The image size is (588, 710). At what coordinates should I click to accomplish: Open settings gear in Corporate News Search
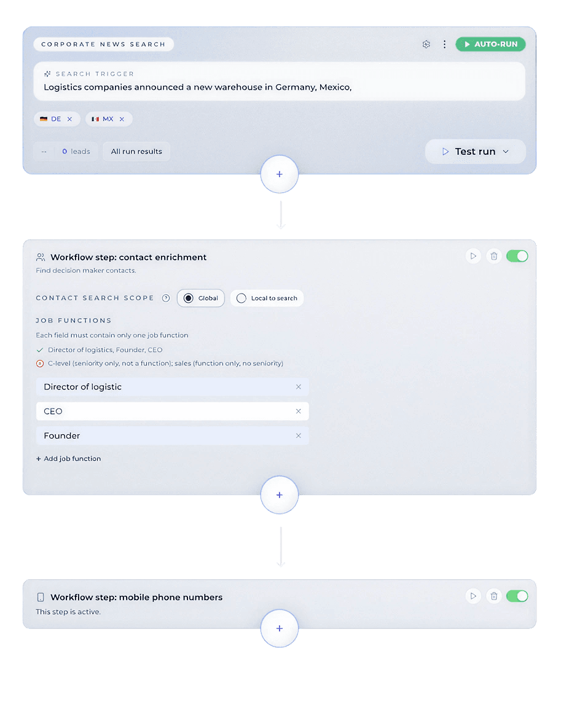[426, 44]
